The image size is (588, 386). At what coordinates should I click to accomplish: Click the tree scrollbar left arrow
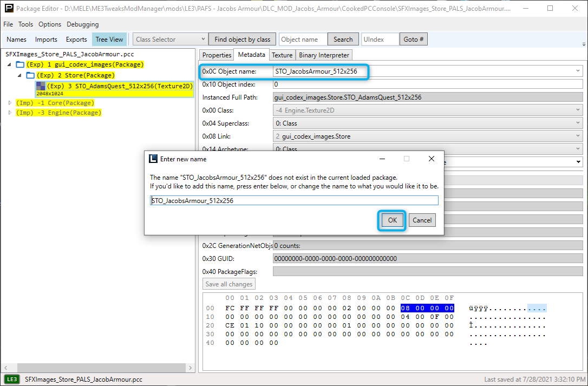(x=5, y=368)
